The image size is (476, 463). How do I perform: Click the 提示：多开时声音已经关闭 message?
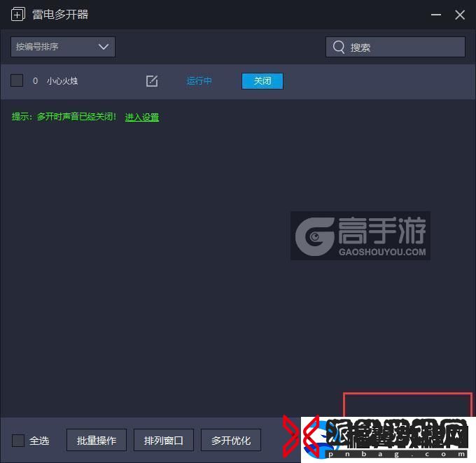coord(64,117)
